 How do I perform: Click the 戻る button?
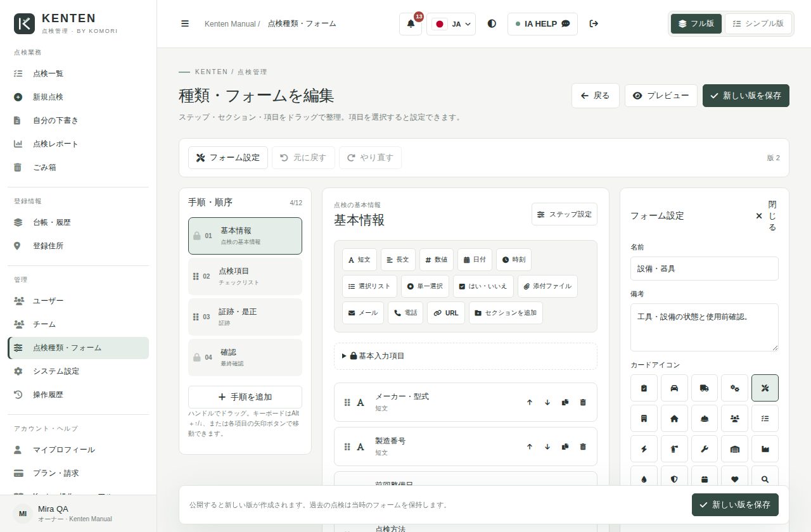coord(596,96)
